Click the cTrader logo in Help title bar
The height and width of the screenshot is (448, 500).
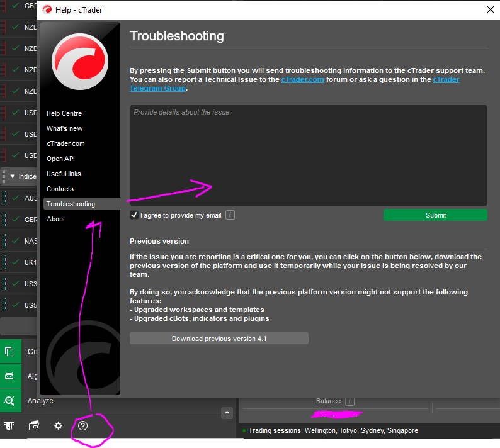point(47,10)
